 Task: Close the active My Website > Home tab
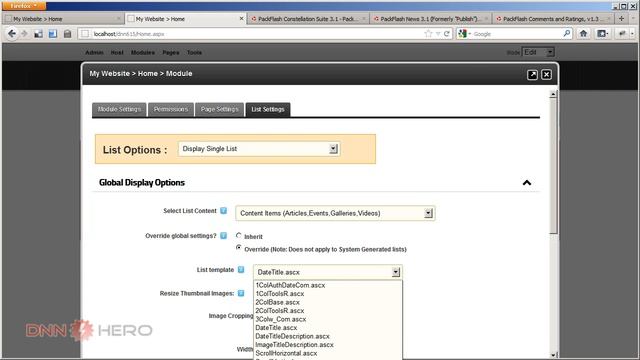click(241, 19)
